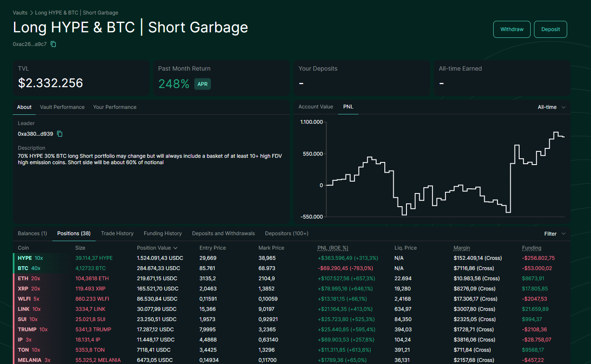Click the Liq. Price column header

pyautogui.click(x=406, y=248)
